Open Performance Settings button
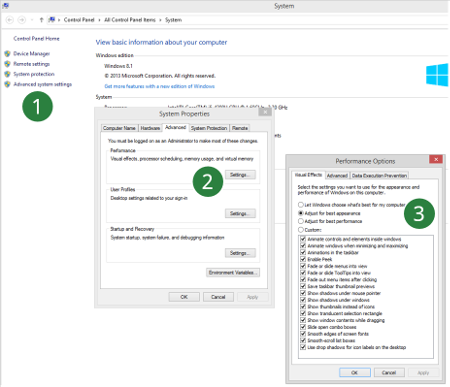Image resolution: width=450 pixels, height=387 pixels. click(240, 175)
